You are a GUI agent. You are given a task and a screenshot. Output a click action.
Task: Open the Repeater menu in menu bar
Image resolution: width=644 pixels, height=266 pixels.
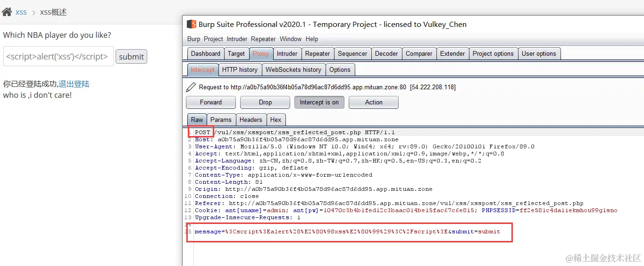point(263,39)
